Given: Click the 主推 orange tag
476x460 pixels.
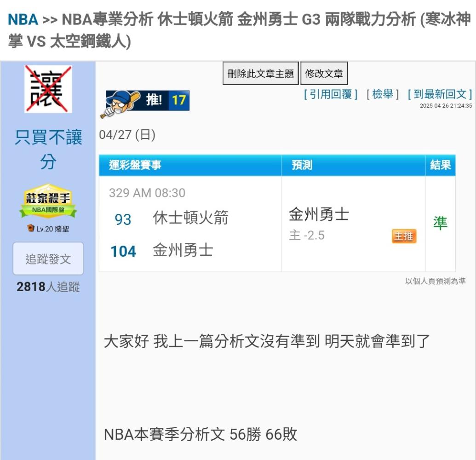Looking at the screenshot, I should point(404,236).
